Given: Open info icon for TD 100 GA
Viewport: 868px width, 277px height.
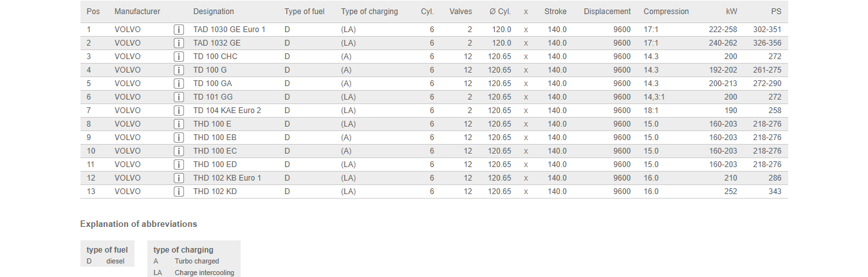Looking at the screenshot, I should 179,84.
